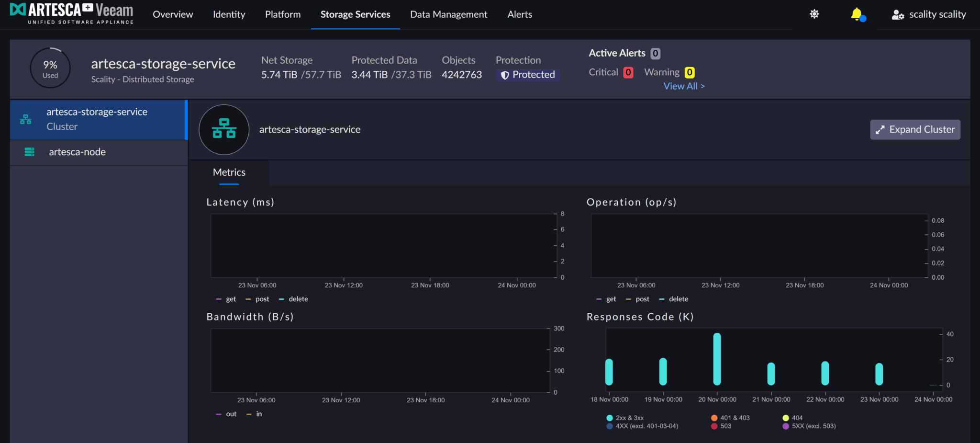This screenshot has height=443, width=980.
Task: Click the Expand Cluster button
Action: click(914, 129)
